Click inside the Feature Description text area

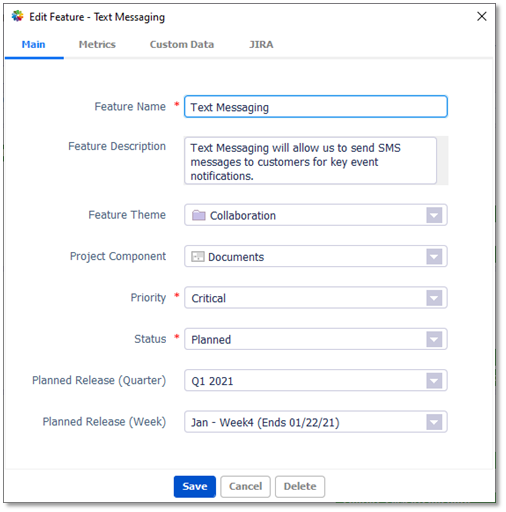[310, 161]
